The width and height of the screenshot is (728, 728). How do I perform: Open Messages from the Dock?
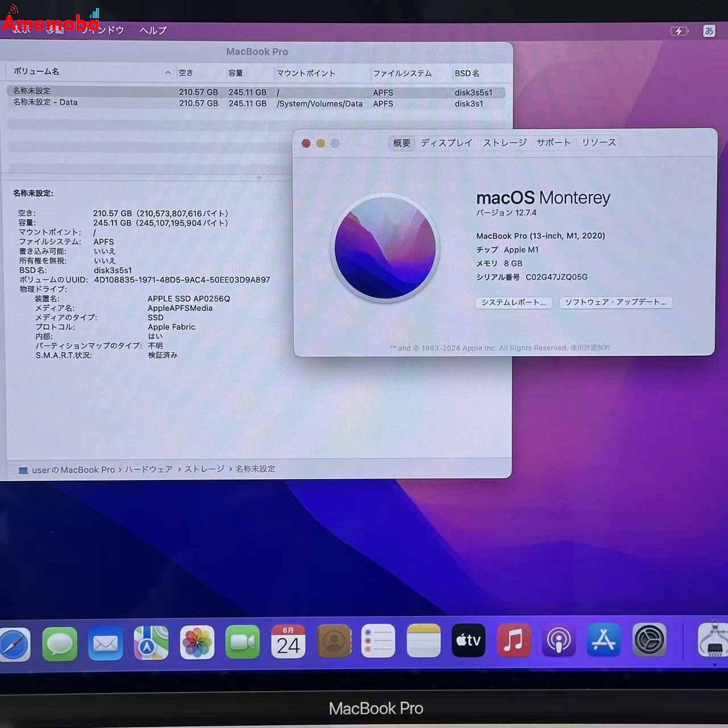pos(60,643)
